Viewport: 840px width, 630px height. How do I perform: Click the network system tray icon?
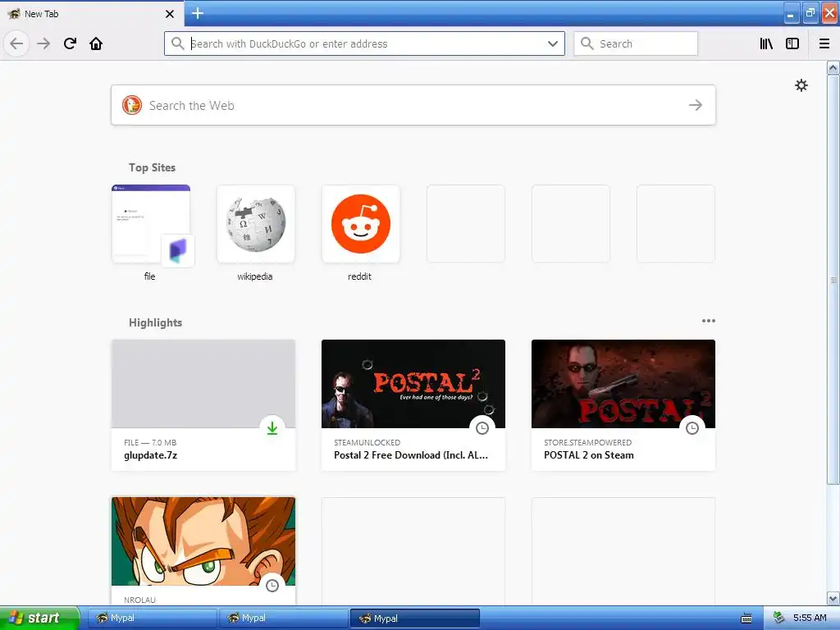tap(779, 618)
